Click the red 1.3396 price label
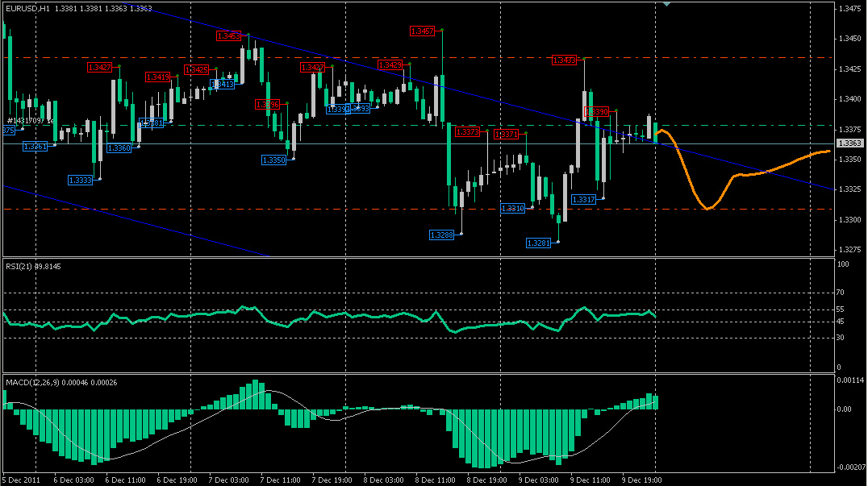The image size is (868, 486). point(267,105)
